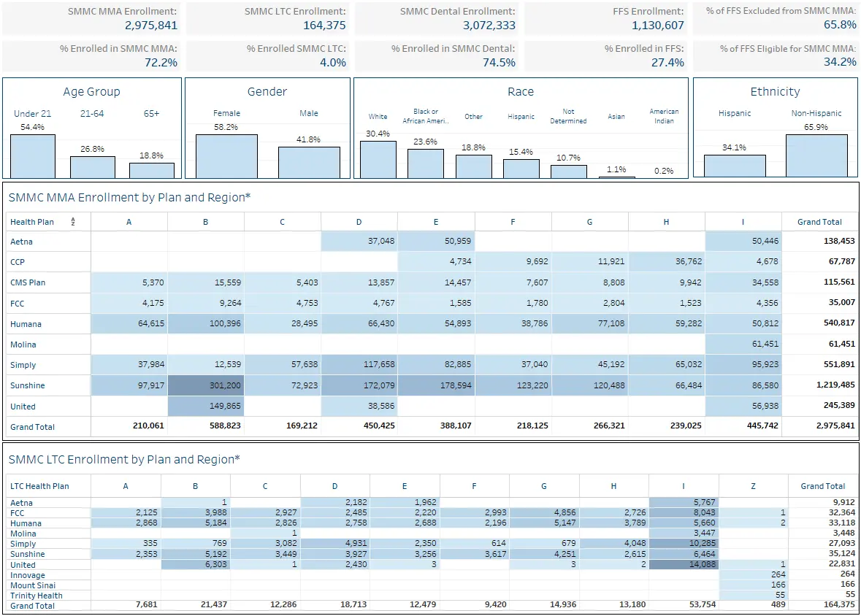Click the SMMC LTC Enrollment value 164,375
The width and height of the screenshot is (861, 616).
pos(324,26)
